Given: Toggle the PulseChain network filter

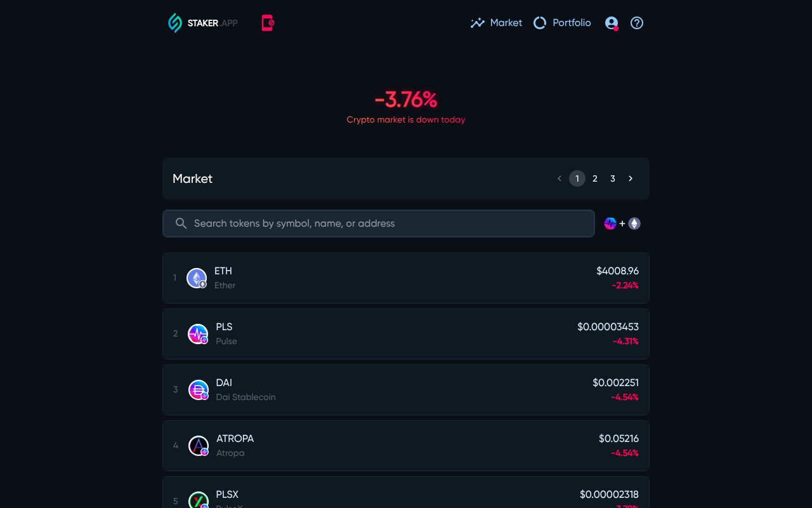Looking at the screenshot, I should pyautogui.click(x=610, y=224).
